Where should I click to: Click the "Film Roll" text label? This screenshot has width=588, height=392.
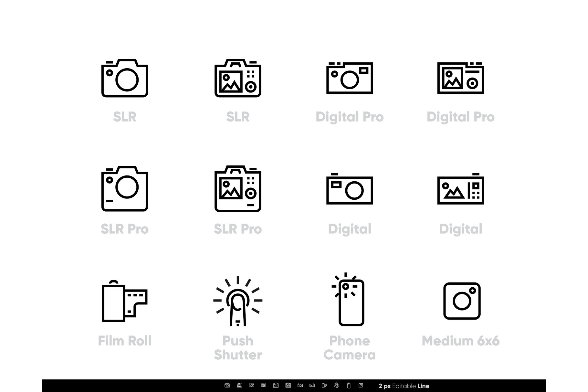click(125, 341)
